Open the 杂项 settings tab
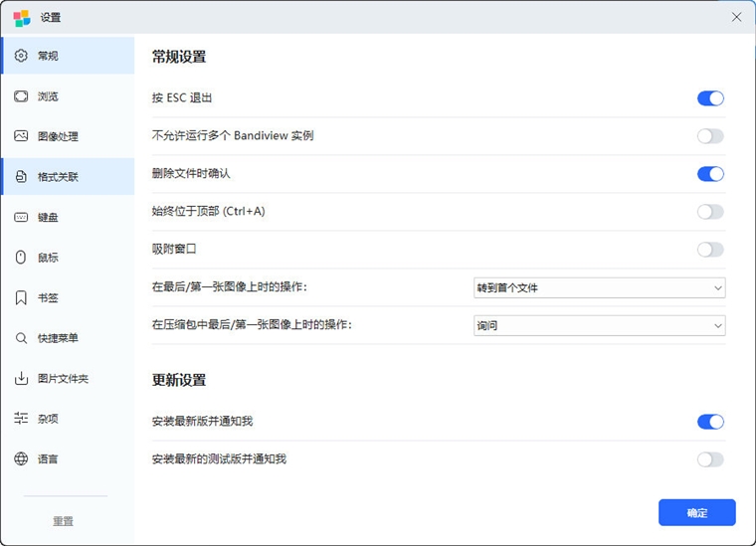This screenshot has height=546, width=756. pos(68,419)
